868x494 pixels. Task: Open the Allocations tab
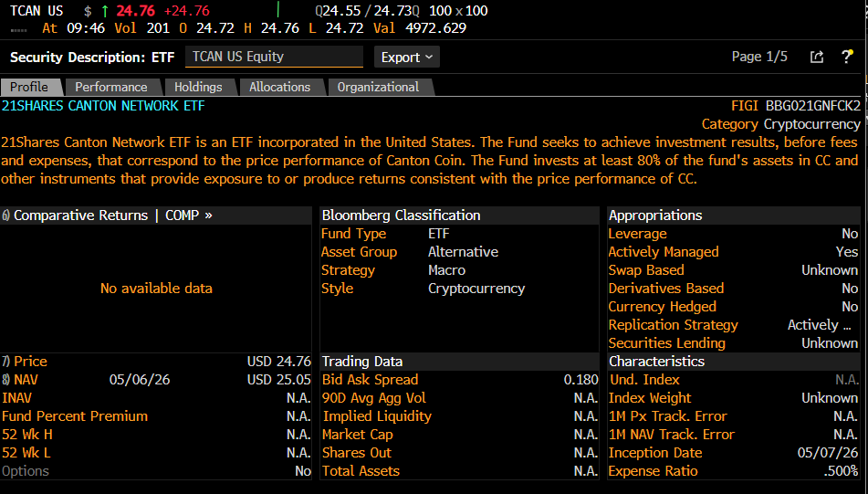pos(279,87)
